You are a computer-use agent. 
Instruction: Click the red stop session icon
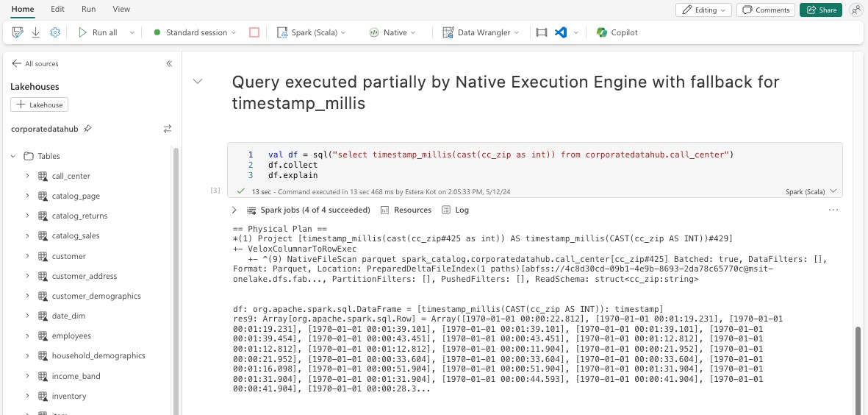click(x=254, y=32)
